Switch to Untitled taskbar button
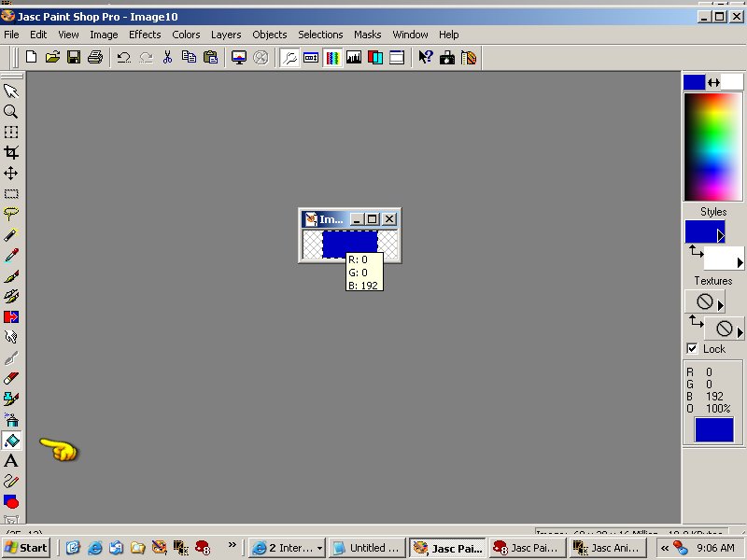This screenshot has height=560, width=747. [367, 548]
